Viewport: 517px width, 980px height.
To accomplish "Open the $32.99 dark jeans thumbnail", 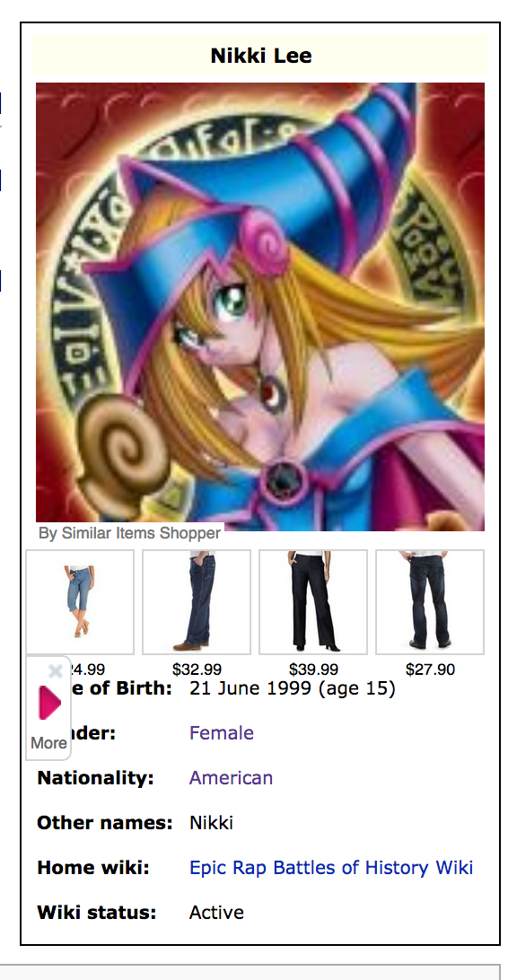I will click(x=197, y=602).
